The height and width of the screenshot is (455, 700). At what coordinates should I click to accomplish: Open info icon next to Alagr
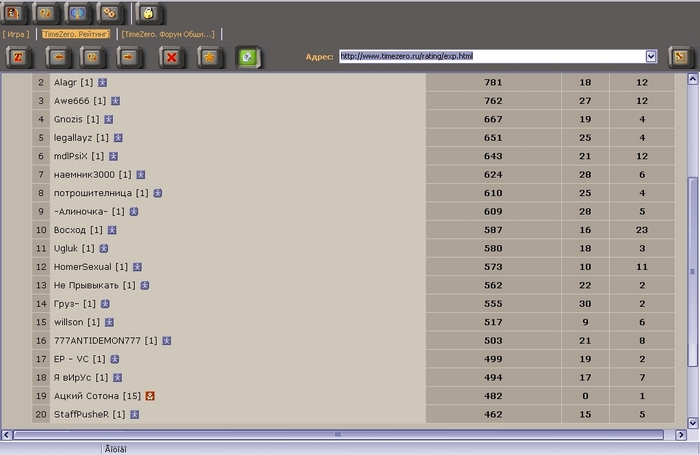(x=103, y=83)
